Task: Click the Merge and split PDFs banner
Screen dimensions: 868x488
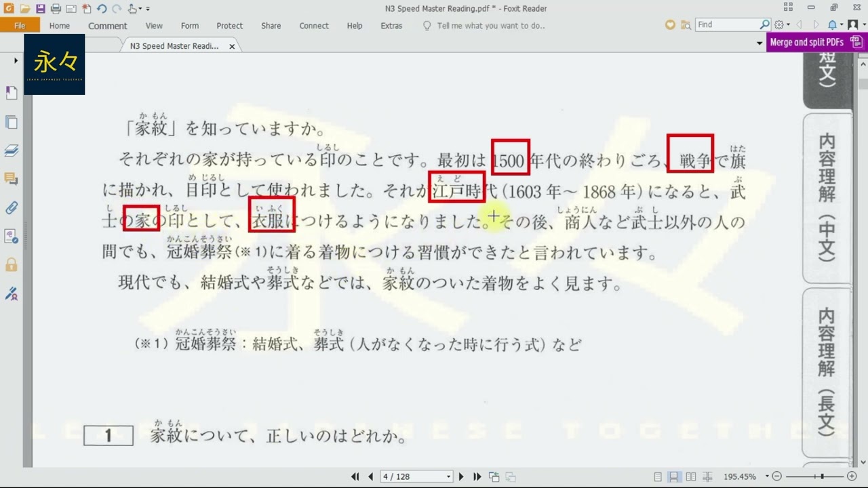Action: click(816, 42)
